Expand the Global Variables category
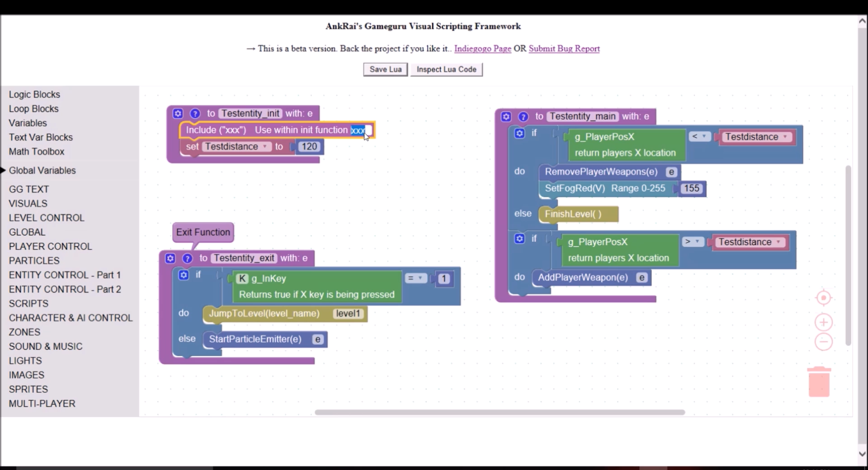The height and width of the screenshot is (470, 868). click(x=42, y=170)
